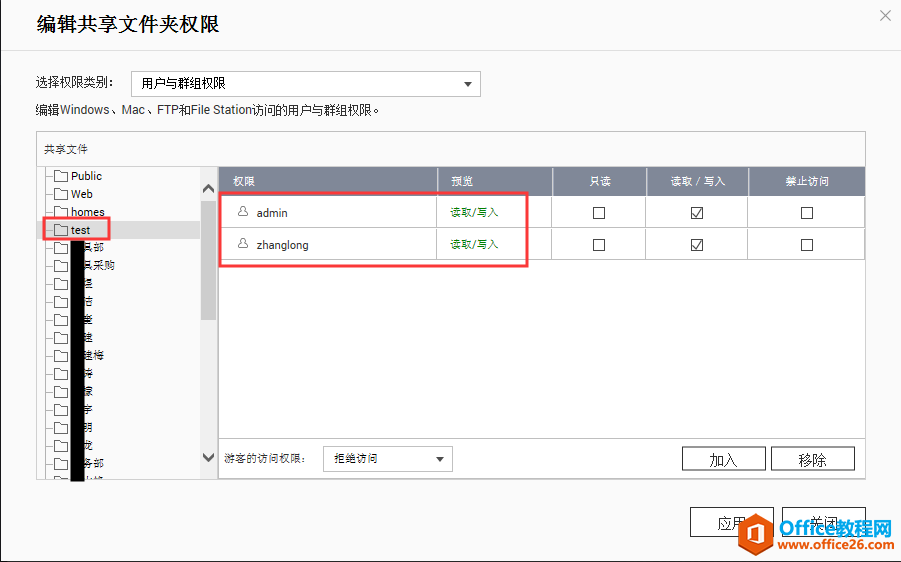This screenshot has width=901, height=562.
Task: Click the admin user icon
Action: pyautogui.click(x=243, y=211)
